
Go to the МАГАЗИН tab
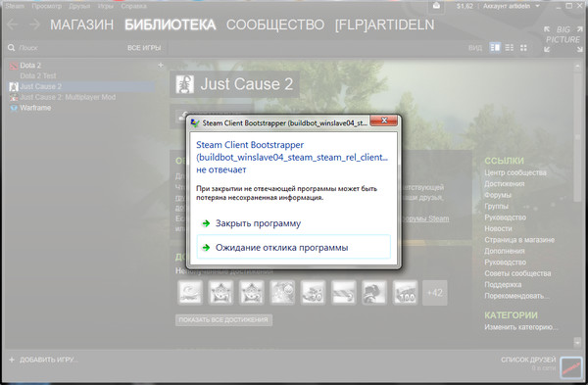click(x=81, y=24)
